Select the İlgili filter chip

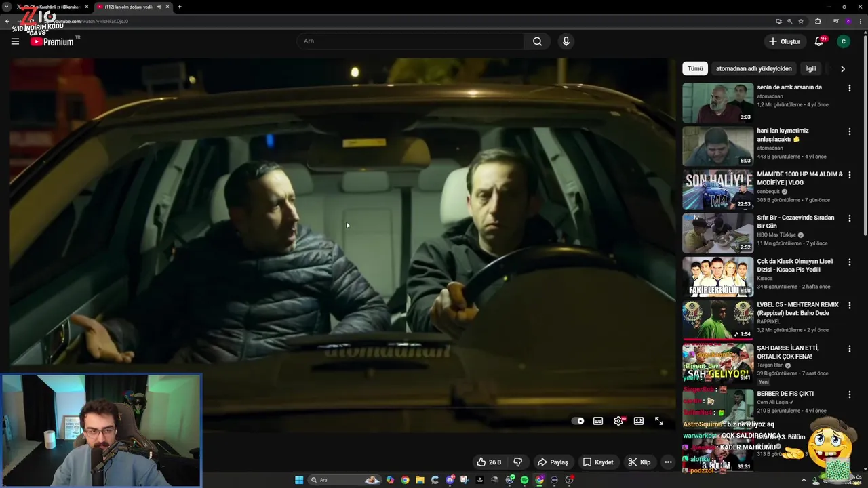tap(810, 68)
